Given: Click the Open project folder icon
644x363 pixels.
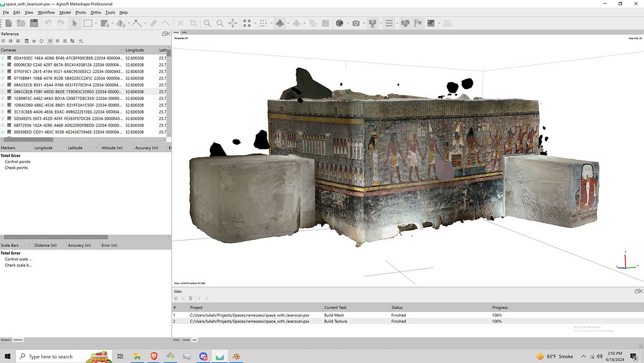Looking at the screenshot, I should [x=21, y=23].
